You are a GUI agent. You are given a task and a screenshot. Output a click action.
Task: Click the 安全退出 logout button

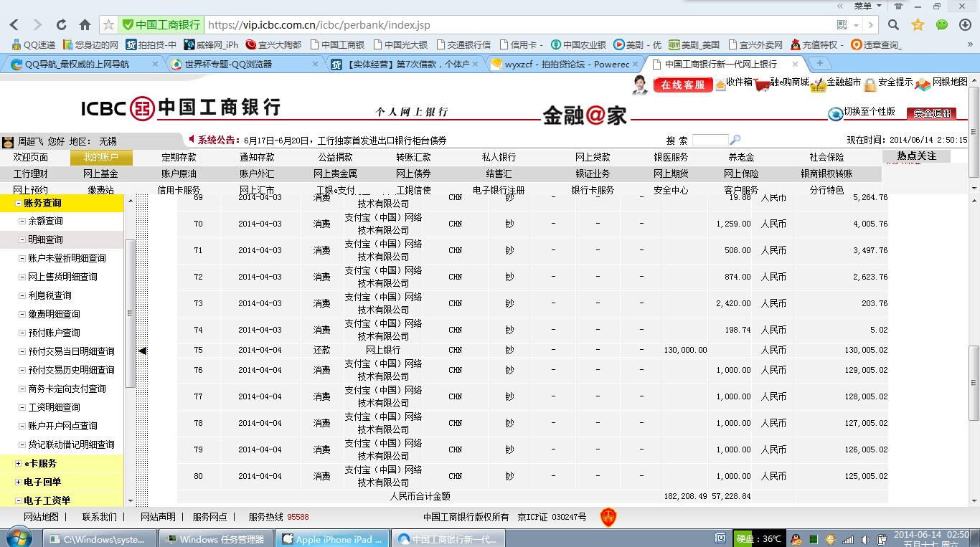coord(931,113)
